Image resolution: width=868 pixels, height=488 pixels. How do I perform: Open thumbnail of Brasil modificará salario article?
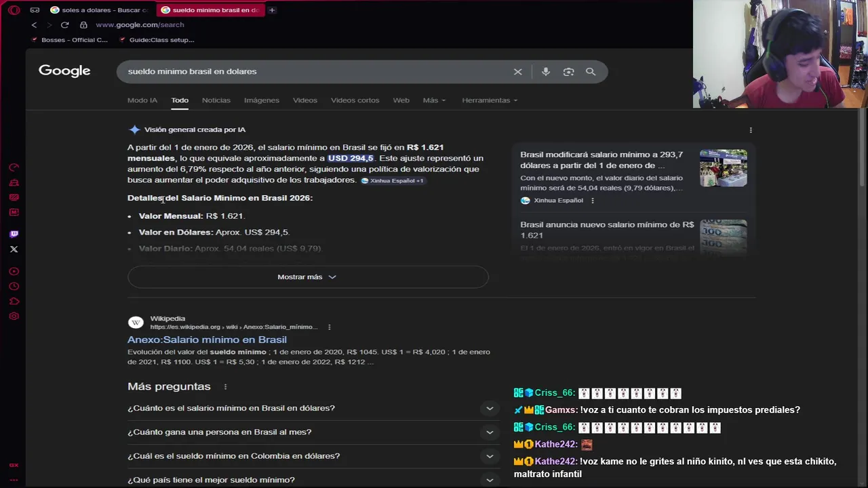(x=724, y=168)
